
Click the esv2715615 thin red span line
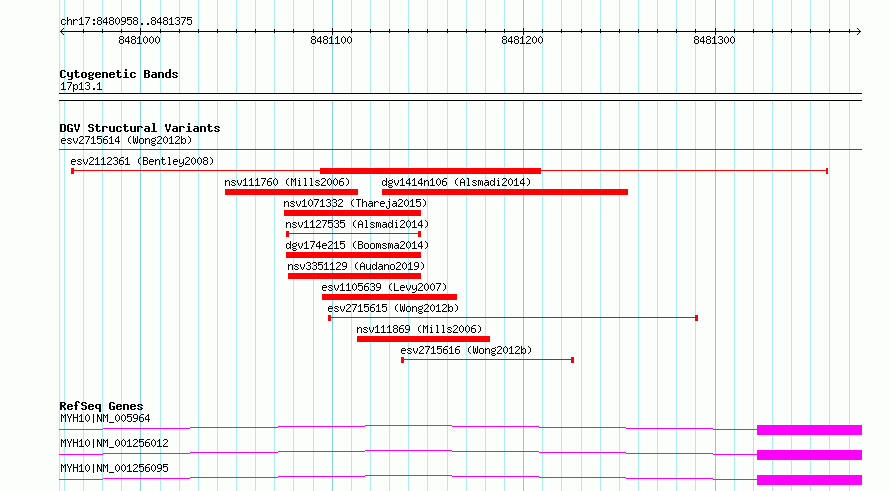[513, 318]
